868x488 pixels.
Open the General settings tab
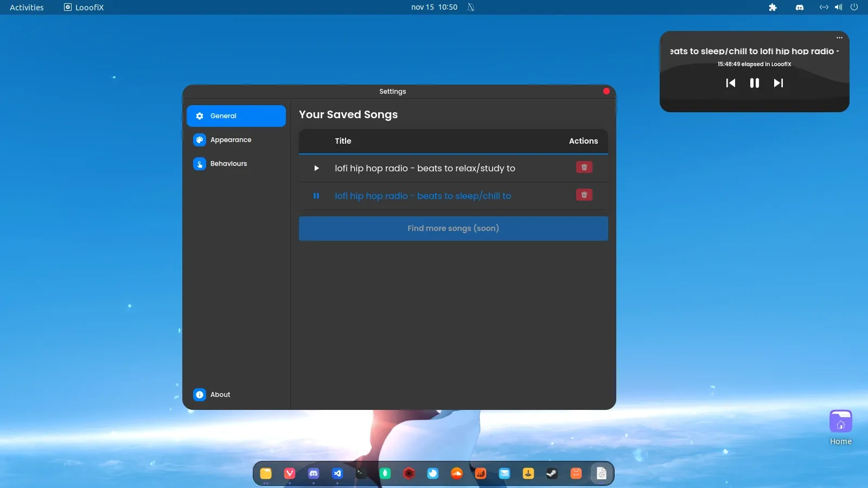236,116
